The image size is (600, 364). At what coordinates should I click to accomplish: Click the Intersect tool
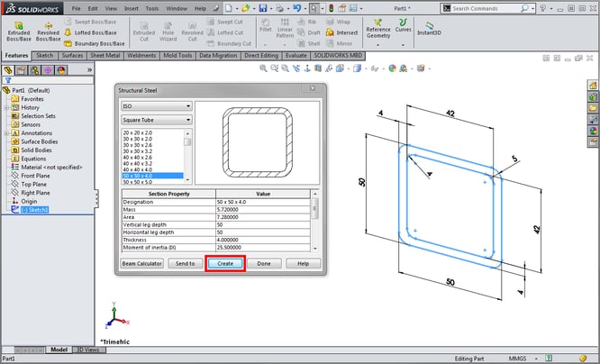(x=342, y=33)
